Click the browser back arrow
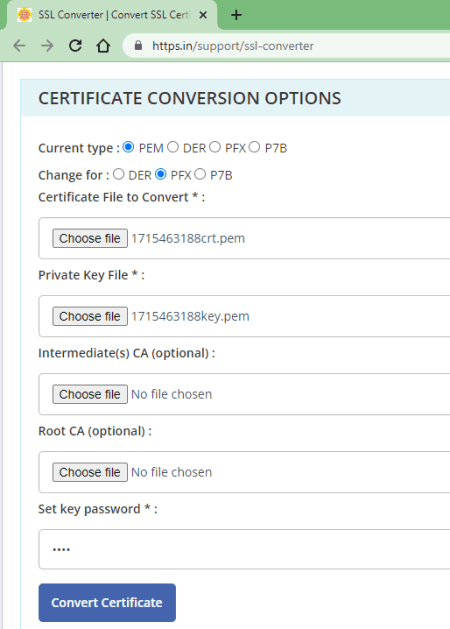450x629 pixels. pos(19,46)
